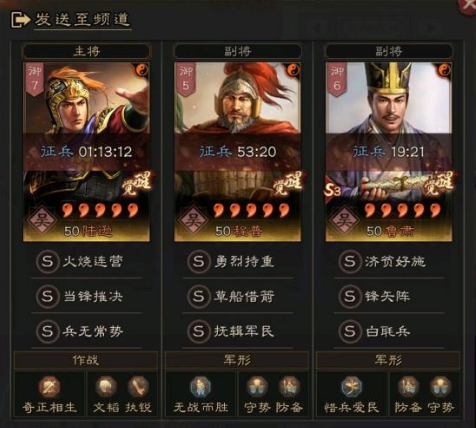Click the 无战而胜 formation icon
476x428 pixels.
(200, 387)
